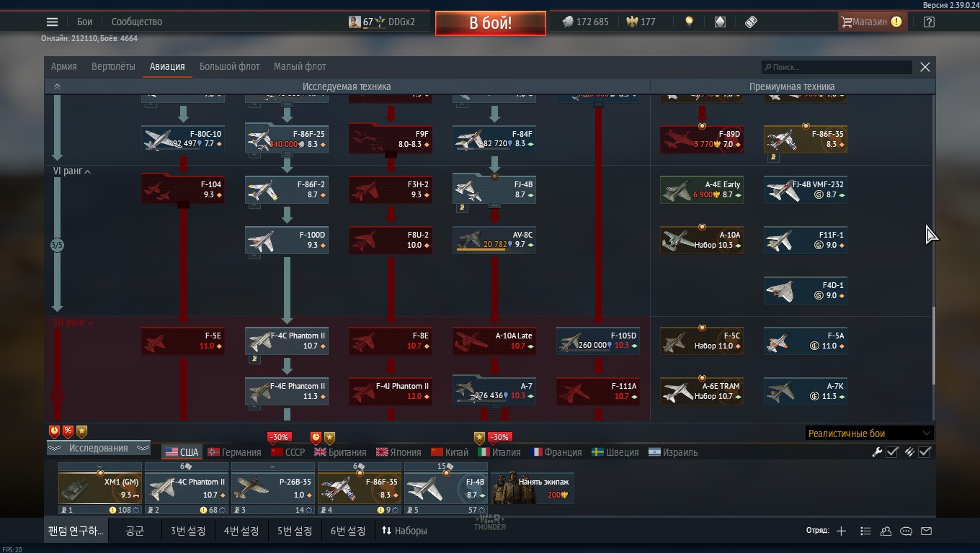Open the player profile DDGx2

(x=382, y=22)
